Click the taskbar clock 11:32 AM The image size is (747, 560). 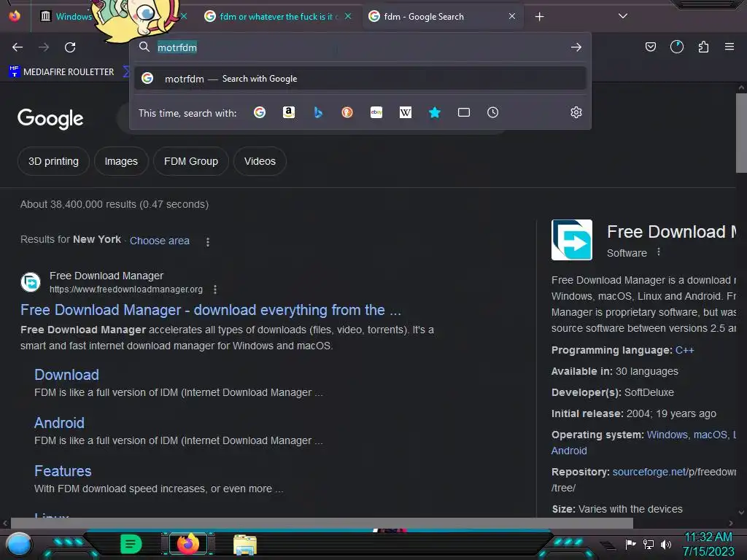coord(708,537)
